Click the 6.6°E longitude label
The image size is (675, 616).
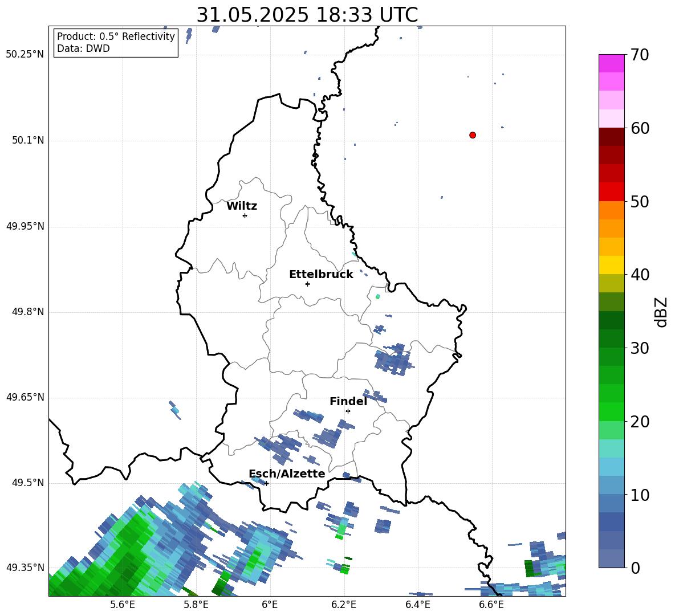tap(491, 605)
